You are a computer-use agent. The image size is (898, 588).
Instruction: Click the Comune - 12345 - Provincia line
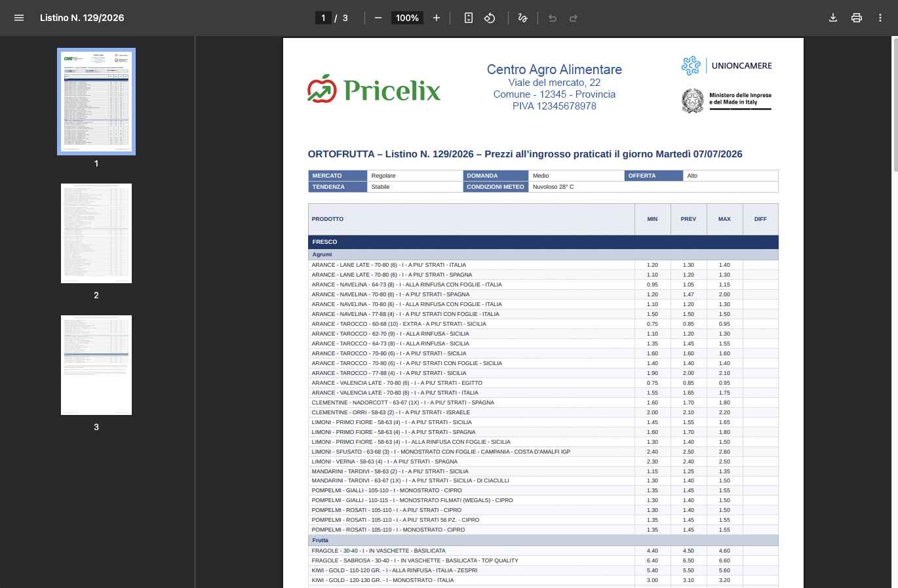click(555, 94)
